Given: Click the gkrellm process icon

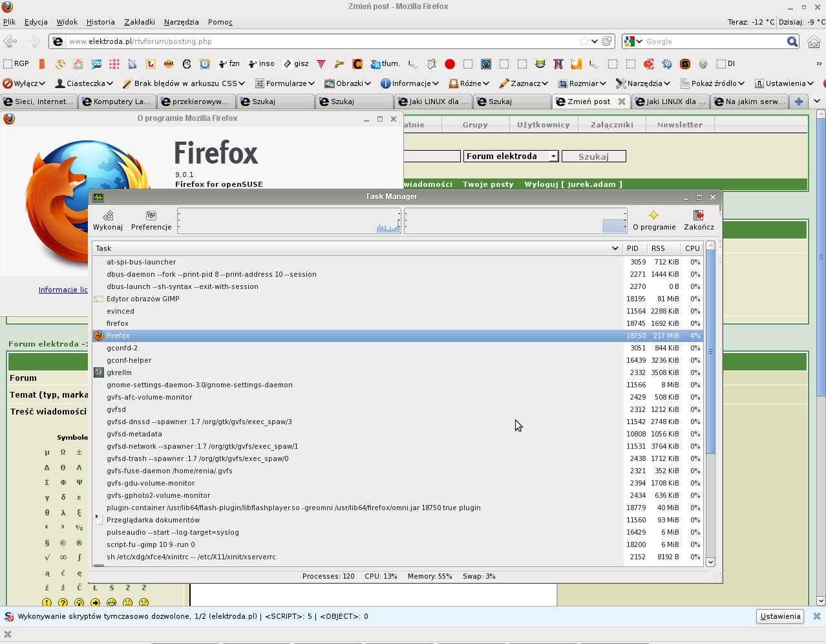Looking at the screenshot, I should pyautogui.click(x=99, y=372).
